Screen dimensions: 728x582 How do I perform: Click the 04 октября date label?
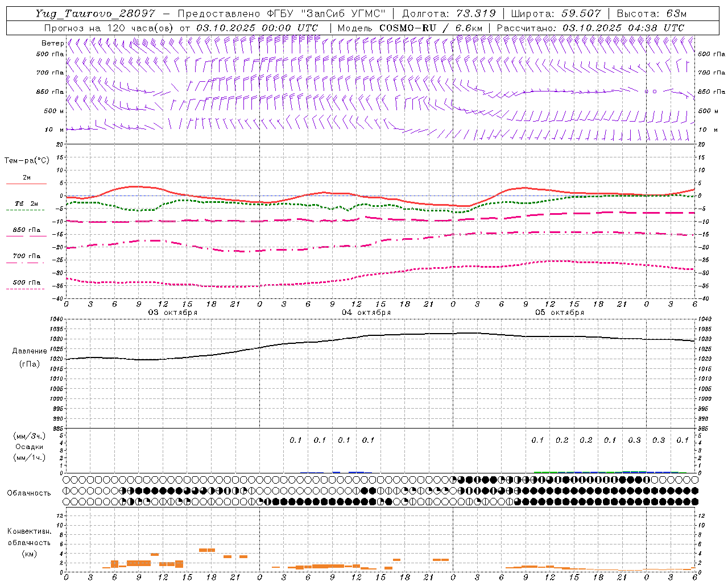(366, 313)
